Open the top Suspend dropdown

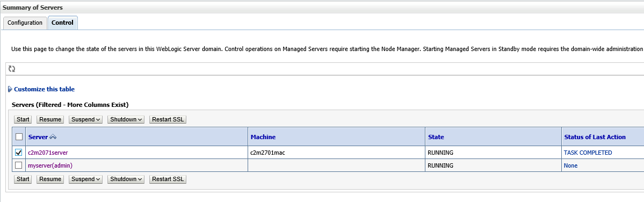(x=85, y=119)
